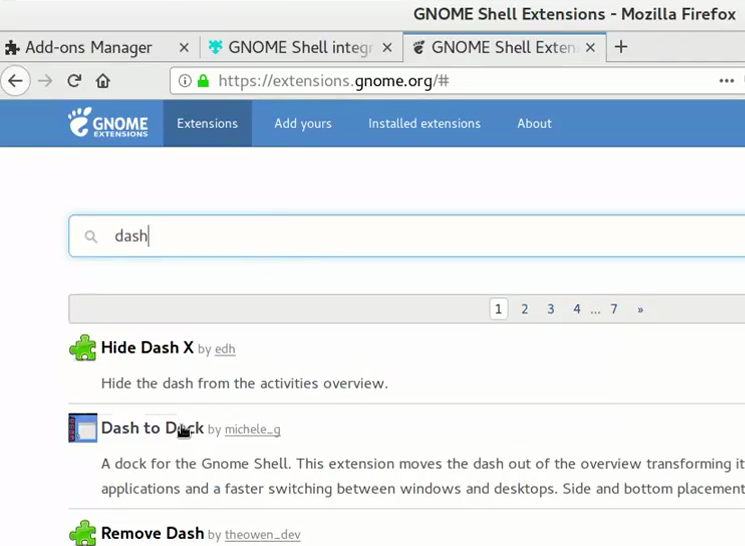Open author michele_g profile link
The width and height of the screenshot is (745, 546).
click(x=252, y=429)
